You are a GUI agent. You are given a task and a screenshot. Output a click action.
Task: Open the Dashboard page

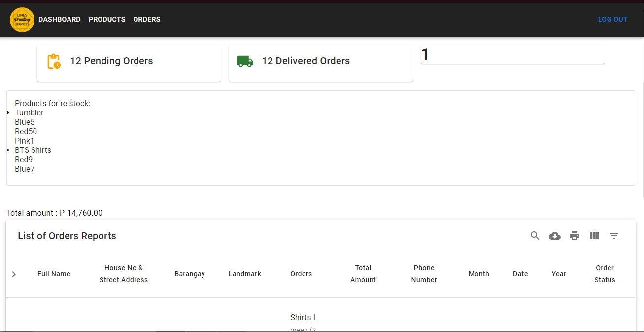tap(60, 19)
